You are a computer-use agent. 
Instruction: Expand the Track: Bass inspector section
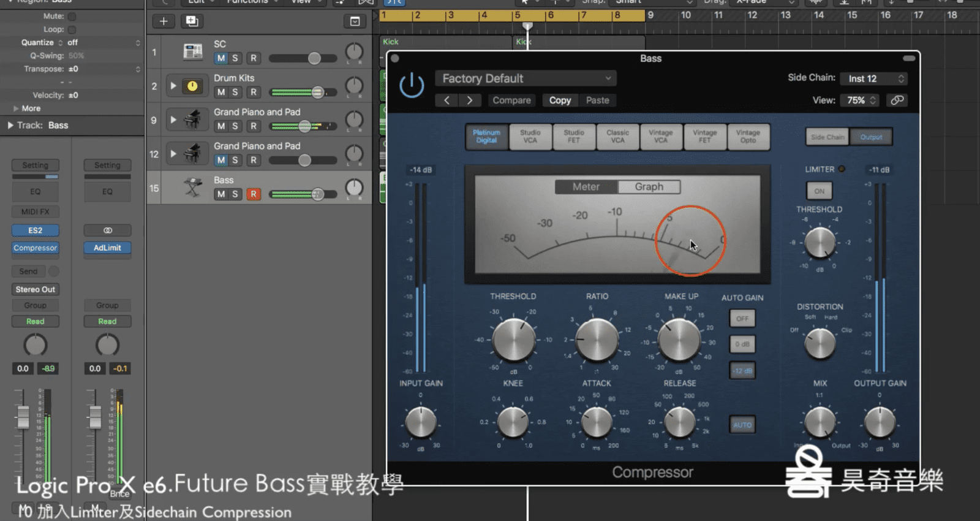point(10,125)
